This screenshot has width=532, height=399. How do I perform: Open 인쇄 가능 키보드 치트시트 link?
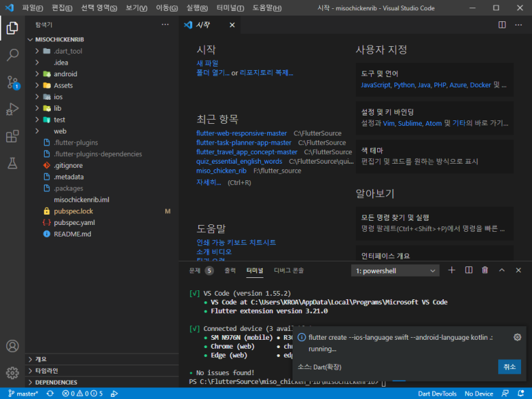(236, 242)
